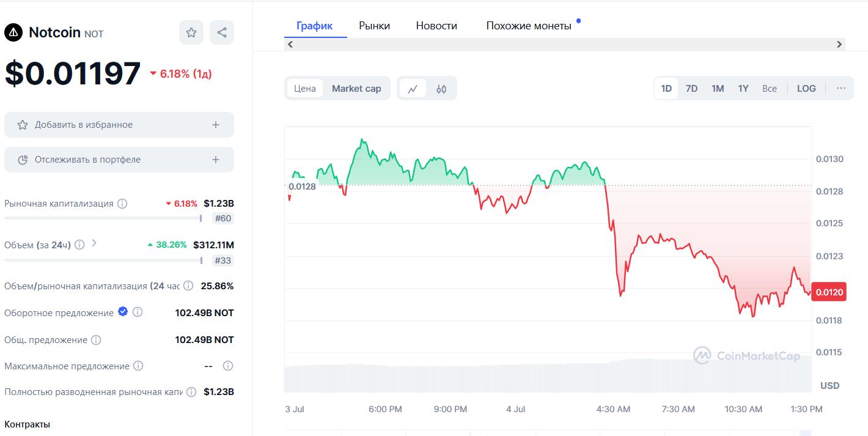Switch to candlestick chart icon
Image resolution: width=868 pixels, height=436 pixels.
(441, 89)
